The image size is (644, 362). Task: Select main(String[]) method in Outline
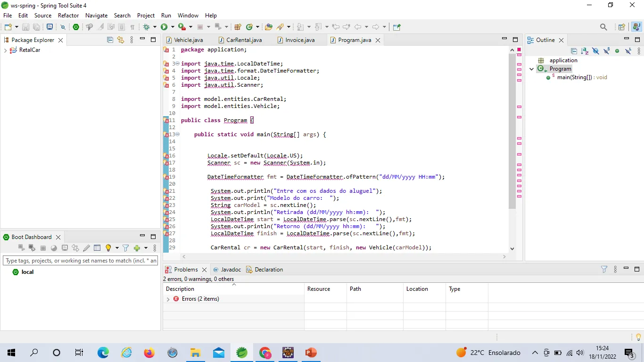coord(574,77)
